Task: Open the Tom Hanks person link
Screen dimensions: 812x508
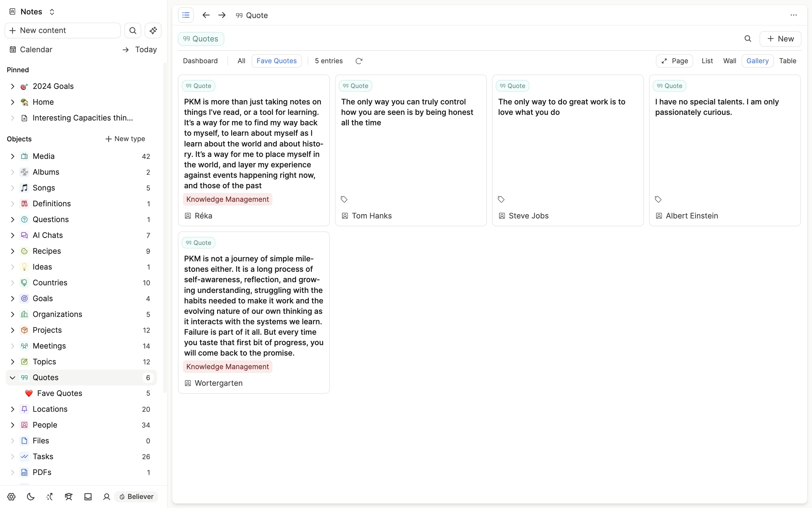Action: (367, 216)
